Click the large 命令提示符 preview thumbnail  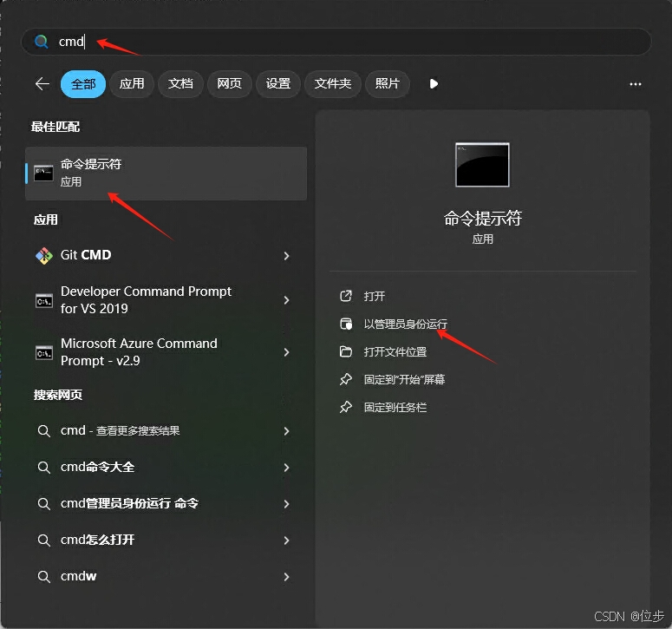482,165
